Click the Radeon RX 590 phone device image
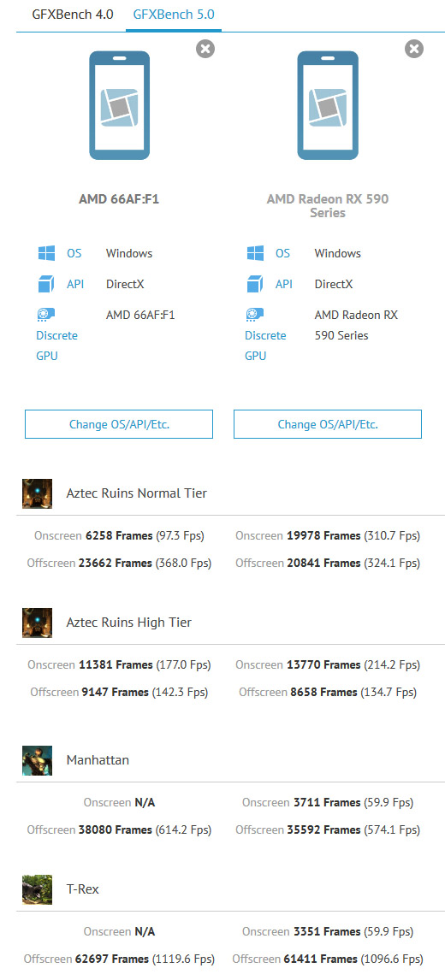Viewport: 445px width, 980px height. pyautogui.click(x=328, y=105)
